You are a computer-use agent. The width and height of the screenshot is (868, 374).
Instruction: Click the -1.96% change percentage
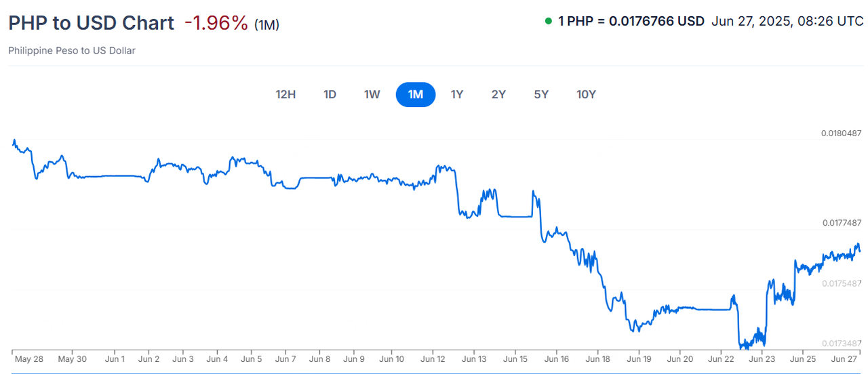(216, 22)
